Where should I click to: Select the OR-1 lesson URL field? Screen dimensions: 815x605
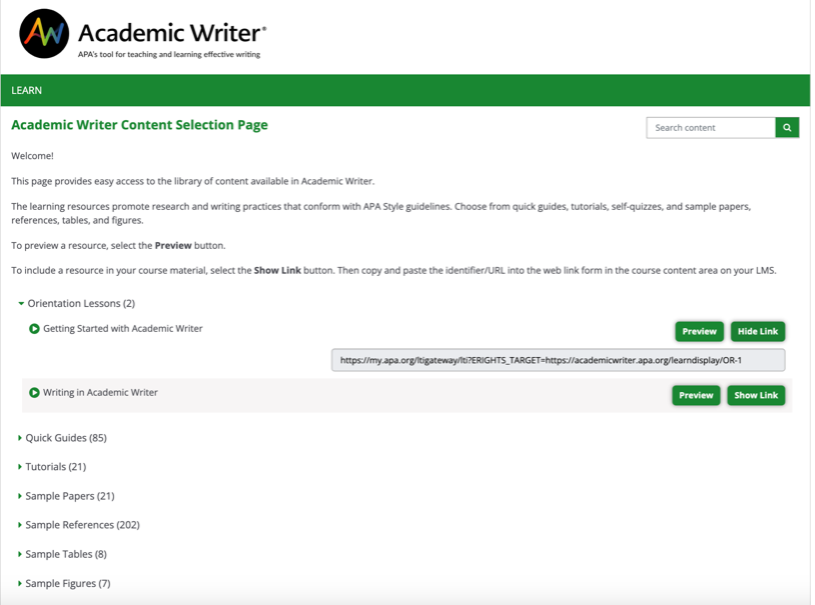(x=558, y=360)
